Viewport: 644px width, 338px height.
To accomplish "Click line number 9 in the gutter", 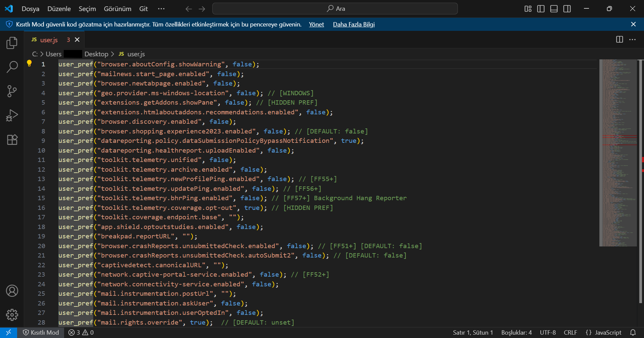I will point(43,140).
